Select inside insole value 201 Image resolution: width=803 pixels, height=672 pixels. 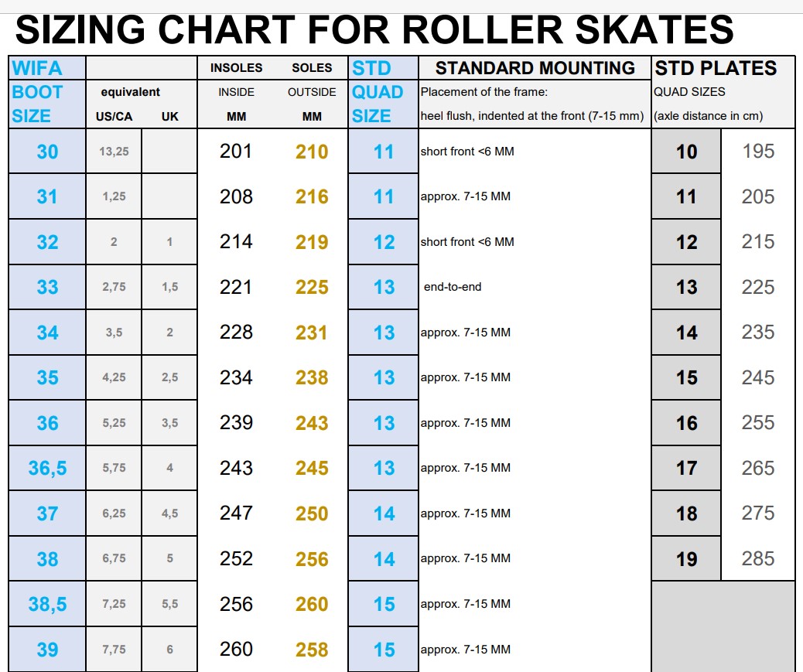coord(236,151)
